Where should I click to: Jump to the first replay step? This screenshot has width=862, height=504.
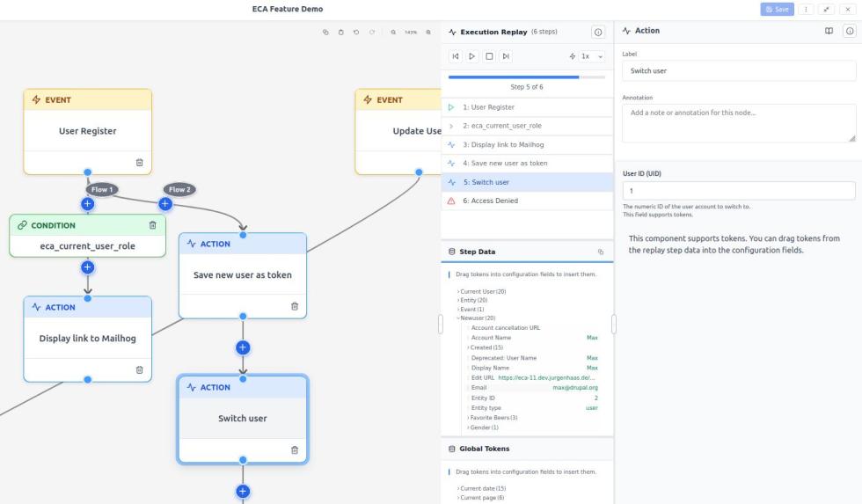tap(456, 56)
